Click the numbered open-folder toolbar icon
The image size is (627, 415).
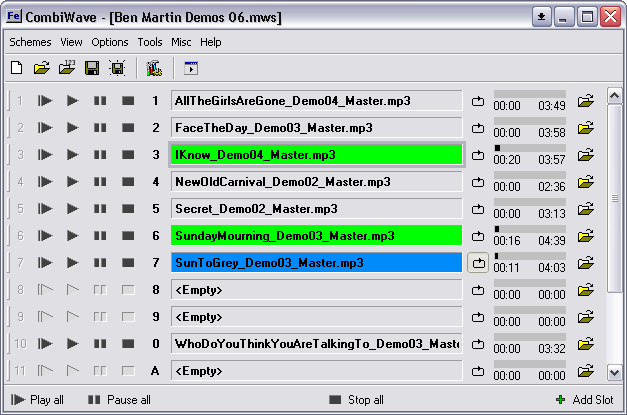(x=67, y=68)
